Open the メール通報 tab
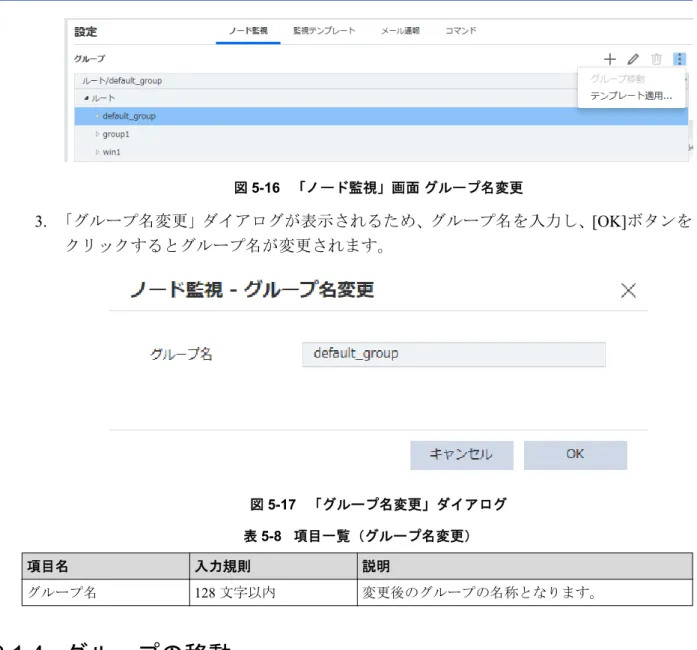 point(400,31)
